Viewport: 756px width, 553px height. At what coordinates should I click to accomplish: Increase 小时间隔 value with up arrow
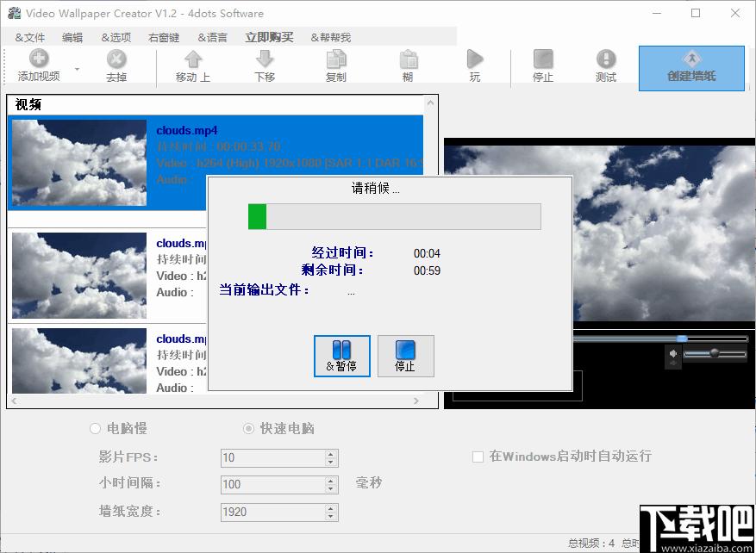tap(331, 481)
